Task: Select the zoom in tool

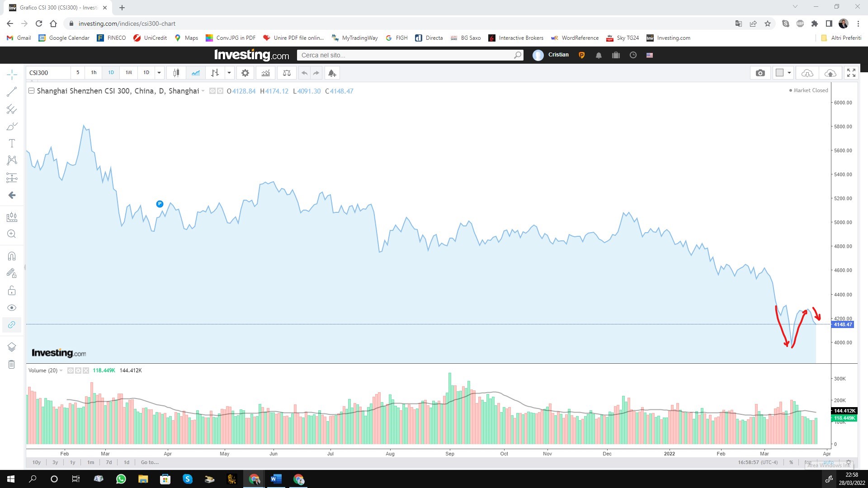Action: (12, 234)
